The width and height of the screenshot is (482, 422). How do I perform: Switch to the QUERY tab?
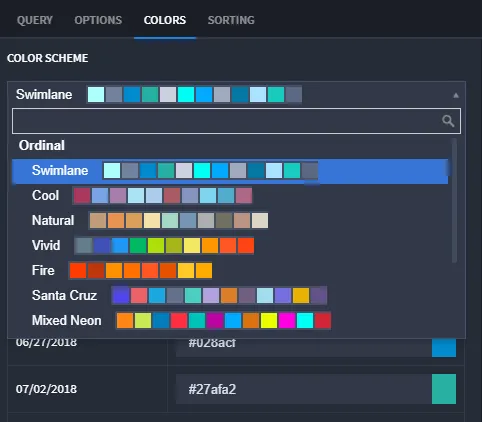(x=35, y=20)
